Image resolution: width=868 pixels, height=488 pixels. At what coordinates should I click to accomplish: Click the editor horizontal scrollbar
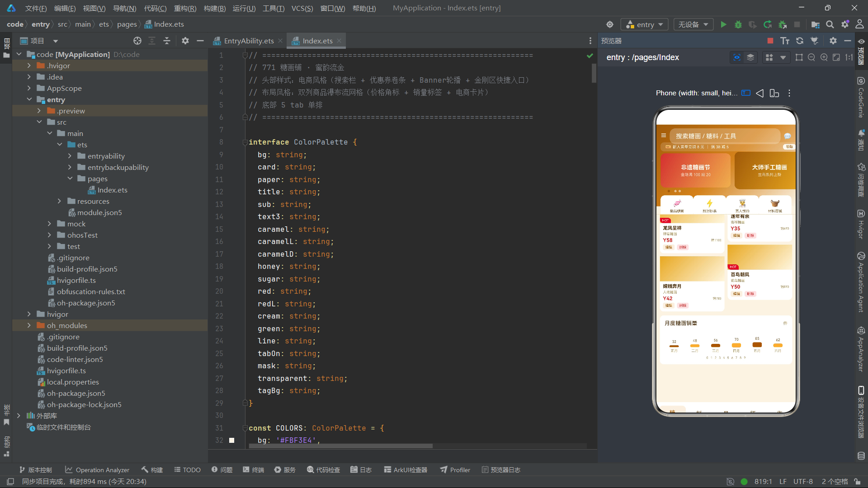[x=341, y=446]
